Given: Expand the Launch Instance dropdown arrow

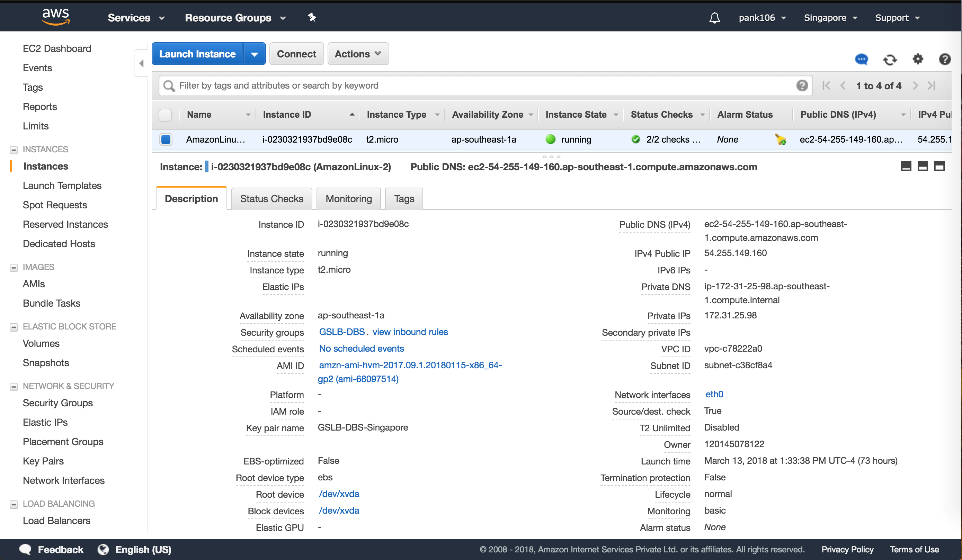Looking at the screenshot, I should click(x=254, y=54).
